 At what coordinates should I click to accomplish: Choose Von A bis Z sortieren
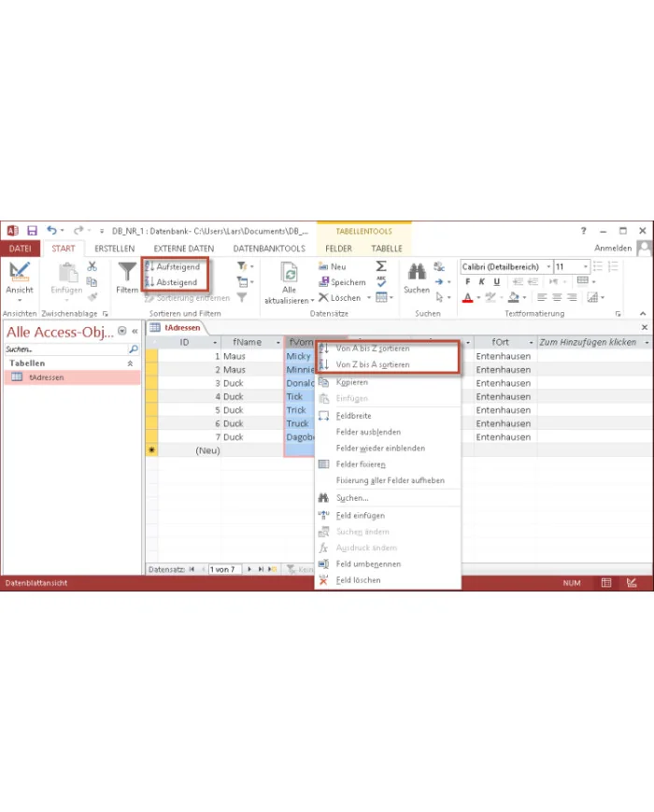(388, 349)
